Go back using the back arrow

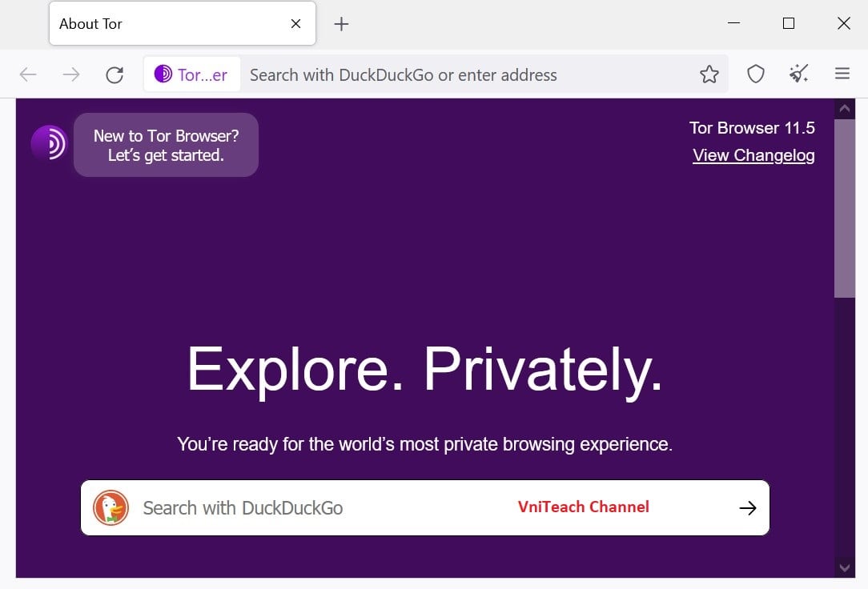pyautogui.click(x=28, y=74)
